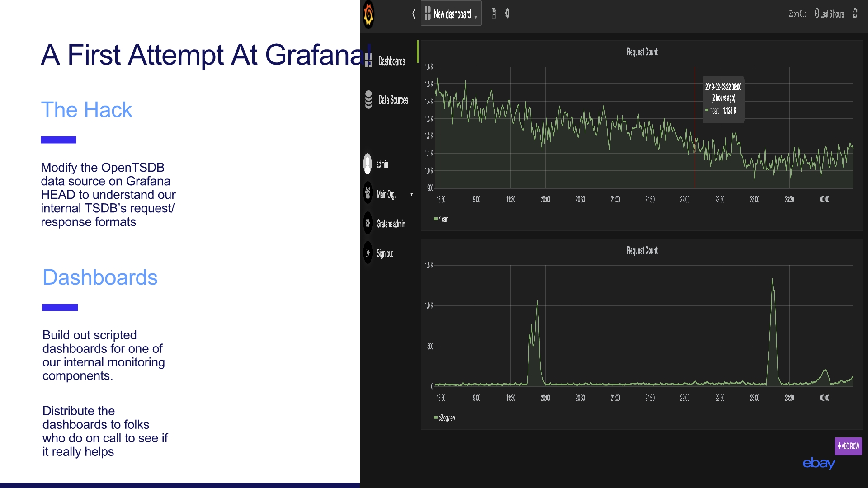This screenshot has width=868, height=488.
Task: Open the admin profile menu item
Action: 382,164
